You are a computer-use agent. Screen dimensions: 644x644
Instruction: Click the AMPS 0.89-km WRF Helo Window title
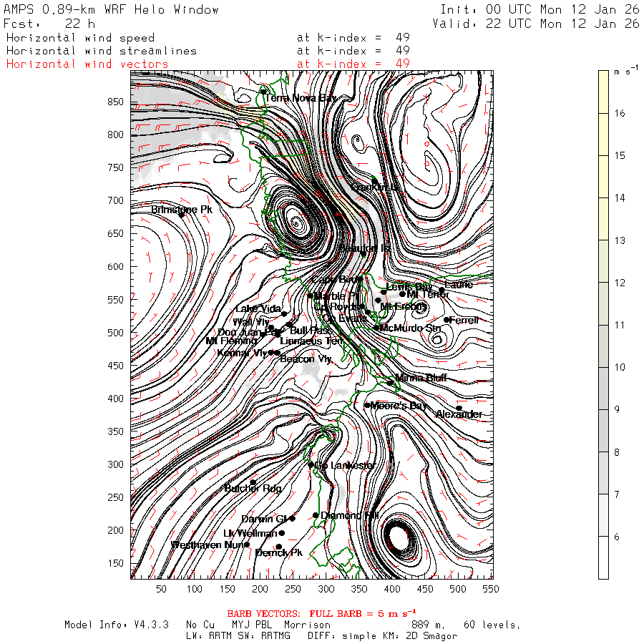[111, 10]
